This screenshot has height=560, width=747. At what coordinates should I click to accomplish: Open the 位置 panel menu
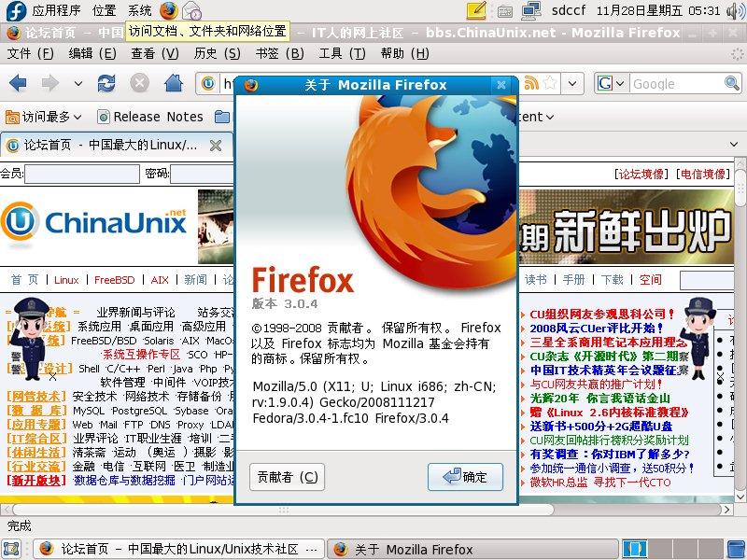(x=105, y=10)
